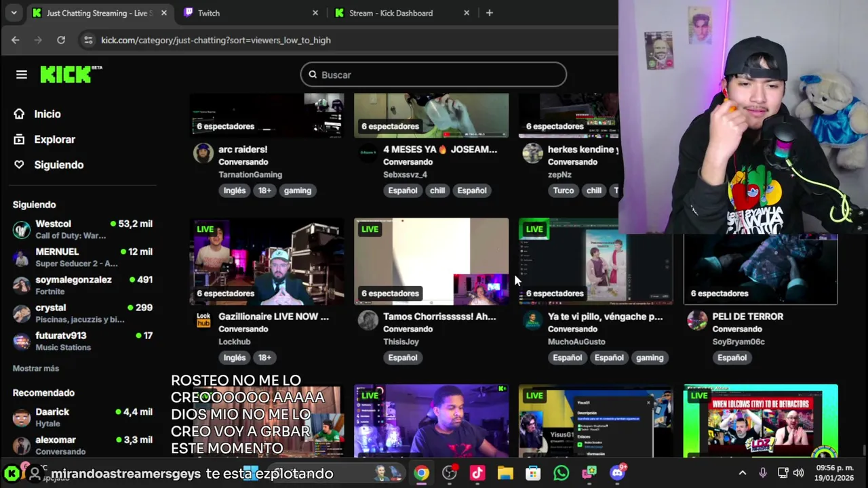Show hidden system tray icons

743,473
